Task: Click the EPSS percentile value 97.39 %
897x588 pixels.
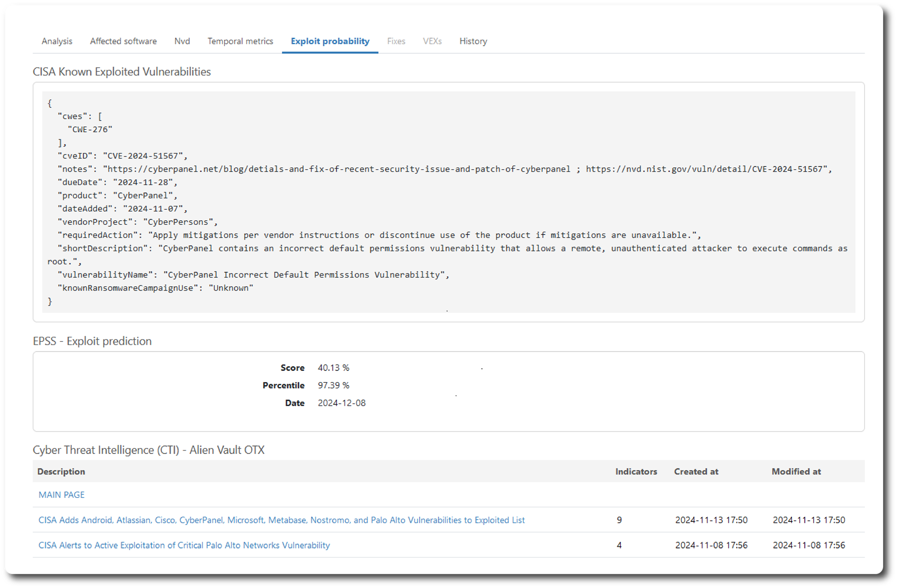Action: [x=333, y=386]
